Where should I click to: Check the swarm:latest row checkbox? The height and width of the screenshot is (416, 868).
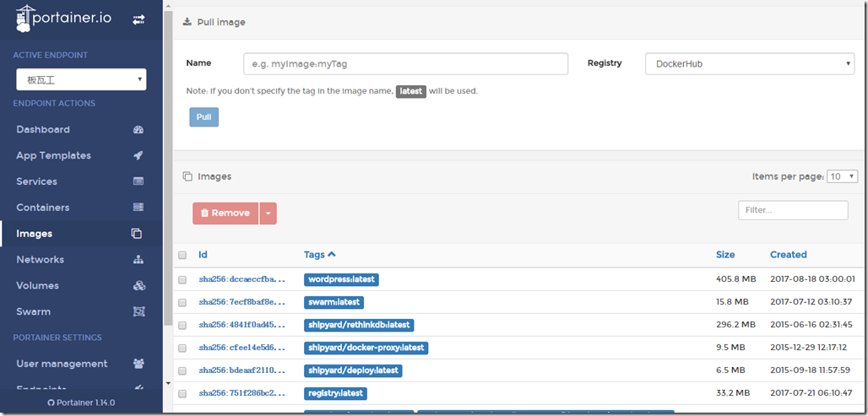[182, 303]
